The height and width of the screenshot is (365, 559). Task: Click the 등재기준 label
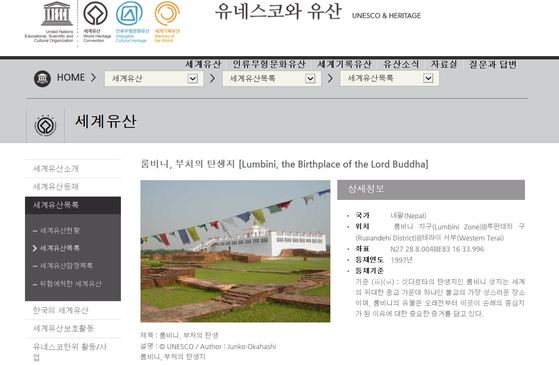[369, 271]
